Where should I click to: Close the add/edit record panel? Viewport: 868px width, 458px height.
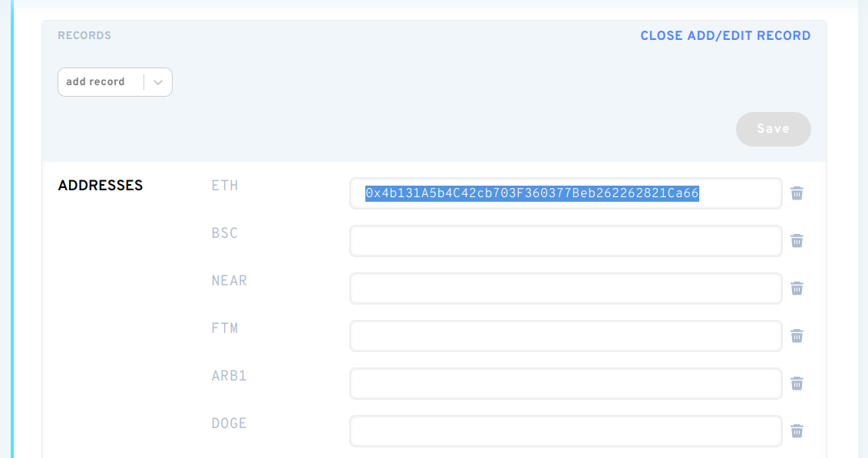[x=725, y=36]
